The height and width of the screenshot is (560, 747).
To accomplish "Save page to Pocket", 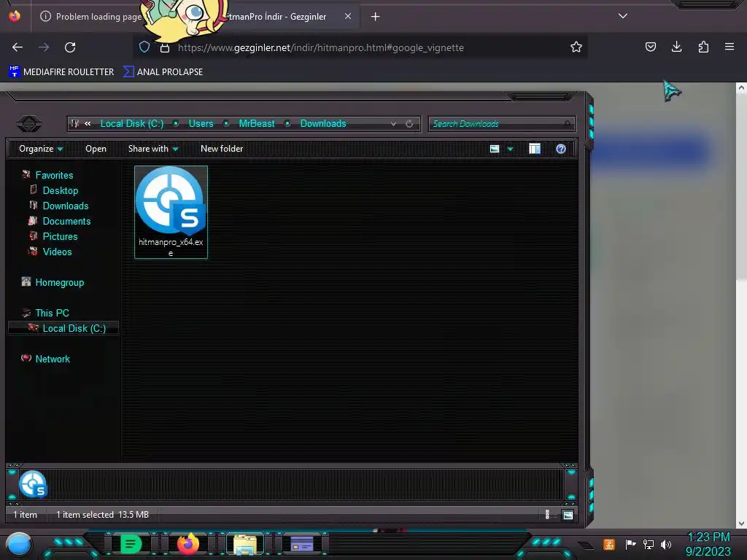I will (x=650, y=47).
